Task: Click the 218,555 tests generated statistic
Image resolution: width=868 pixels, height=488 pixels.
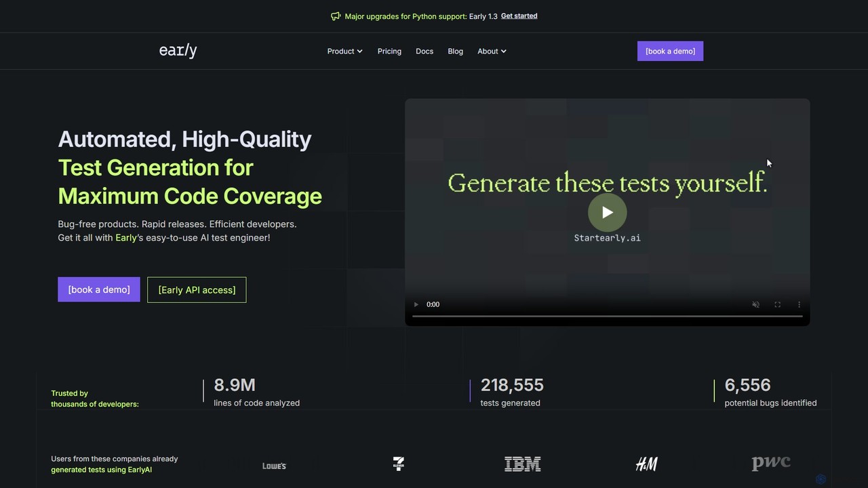Action: pos(512,392)
